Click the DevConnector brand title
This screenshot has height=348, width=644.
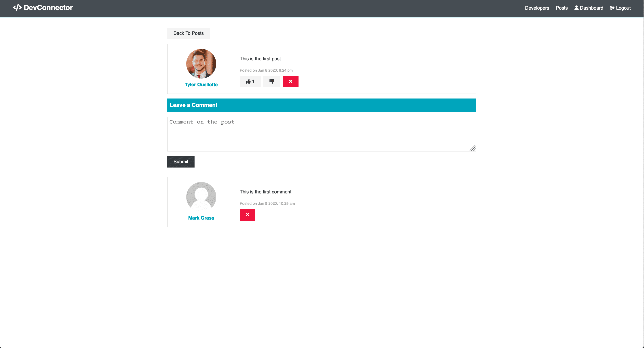tap(48, 8)
